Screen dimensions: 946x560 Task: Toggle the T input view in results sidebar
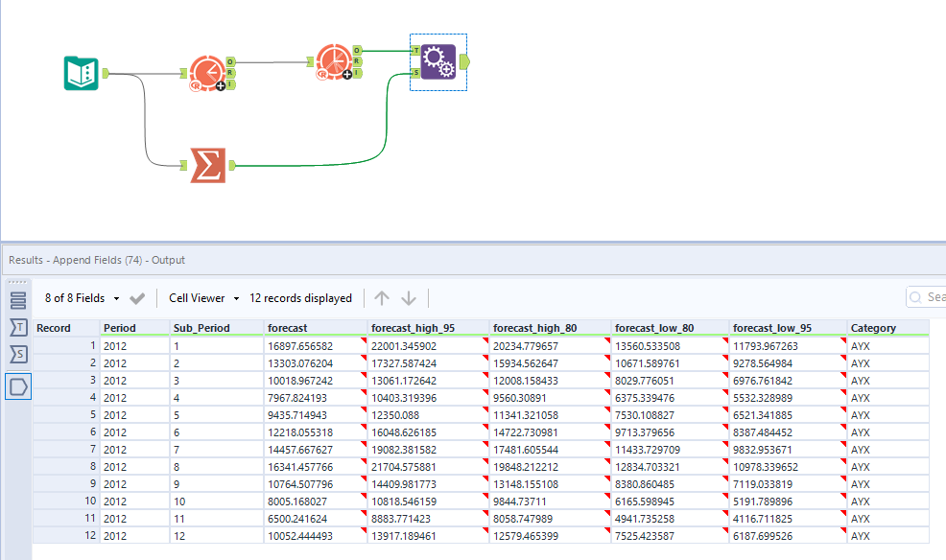[x=16, y=326]
